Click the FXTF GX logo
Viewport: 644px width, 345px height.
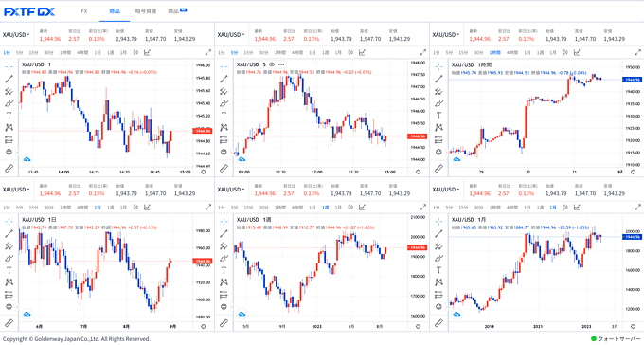tap(29, 12)
